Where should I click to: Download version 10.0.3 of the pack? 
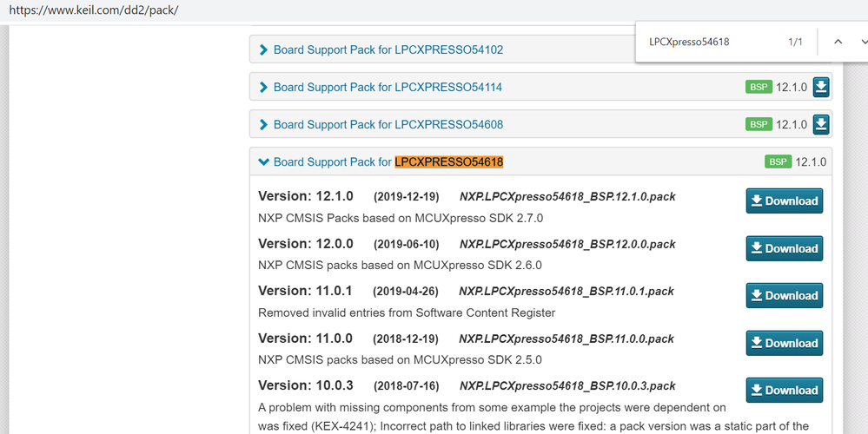click(x=785, y=390)
